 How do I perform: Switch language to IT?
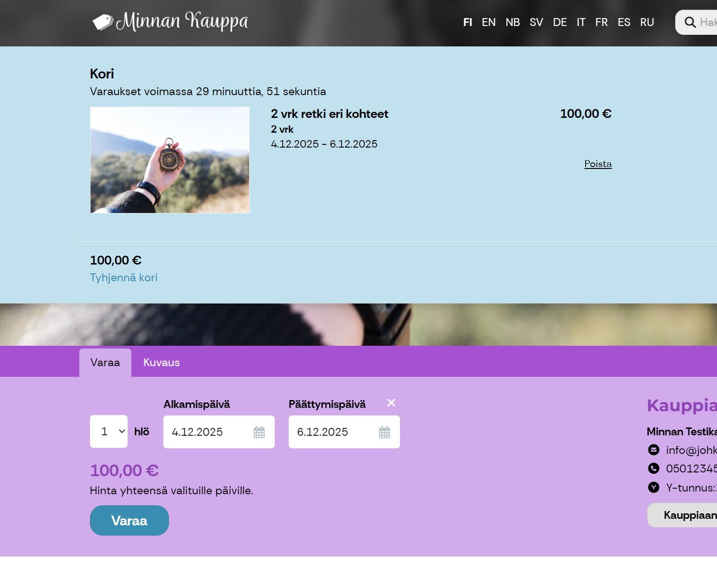click(x=581, y=22)
